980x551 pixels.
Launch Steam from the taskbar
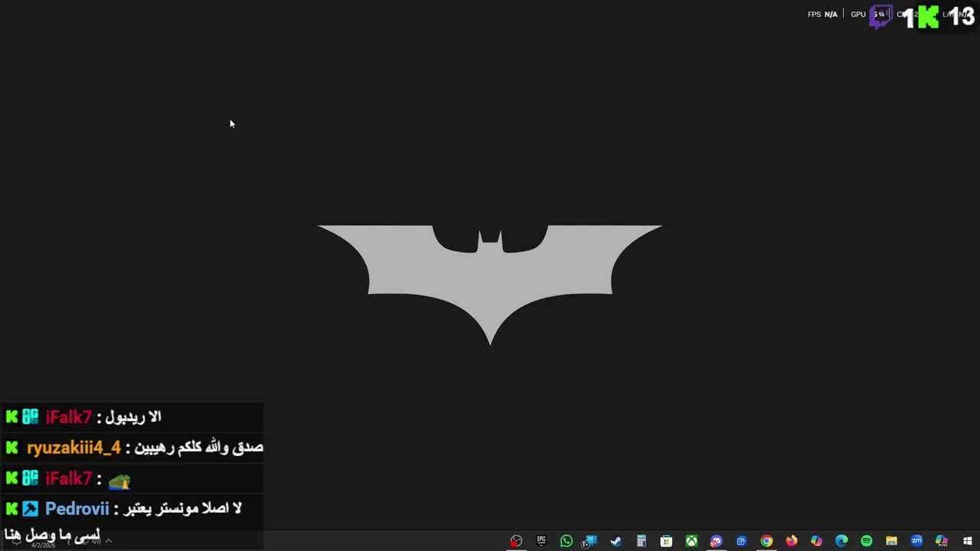(x=616, y=541)
